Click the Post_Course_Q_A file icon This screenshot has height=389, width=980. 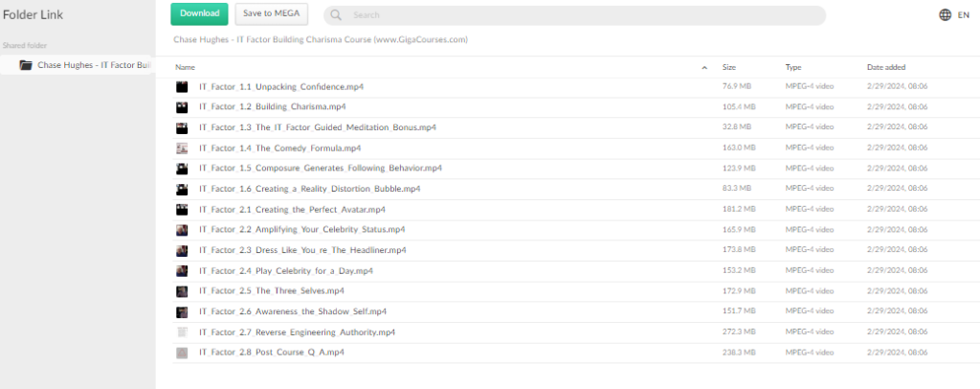(182, 353)
